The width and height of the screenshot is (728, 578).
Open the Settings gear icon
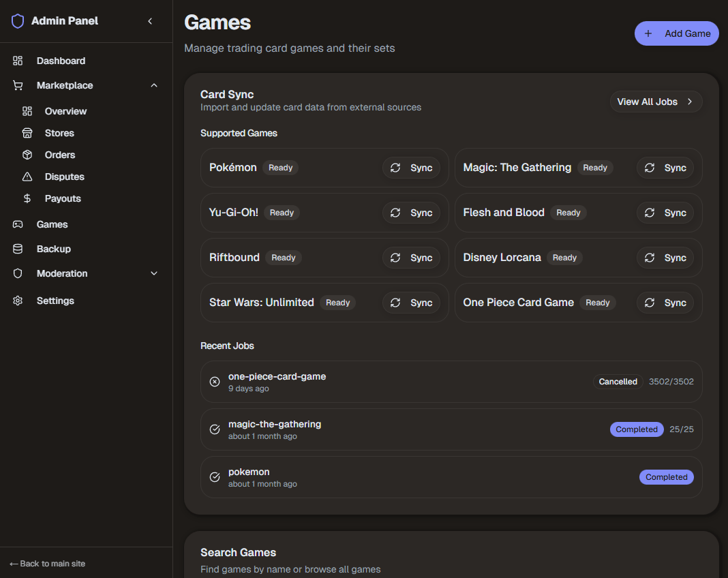point(18,301)
